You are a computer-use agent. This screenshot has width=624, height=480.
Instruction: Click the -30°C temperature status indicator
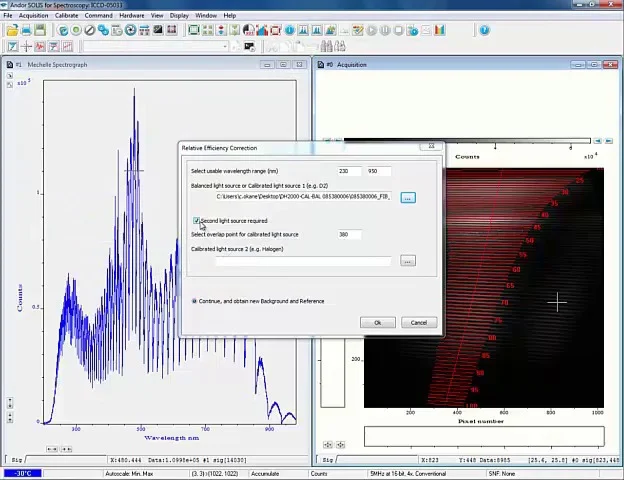coord(22,473)
